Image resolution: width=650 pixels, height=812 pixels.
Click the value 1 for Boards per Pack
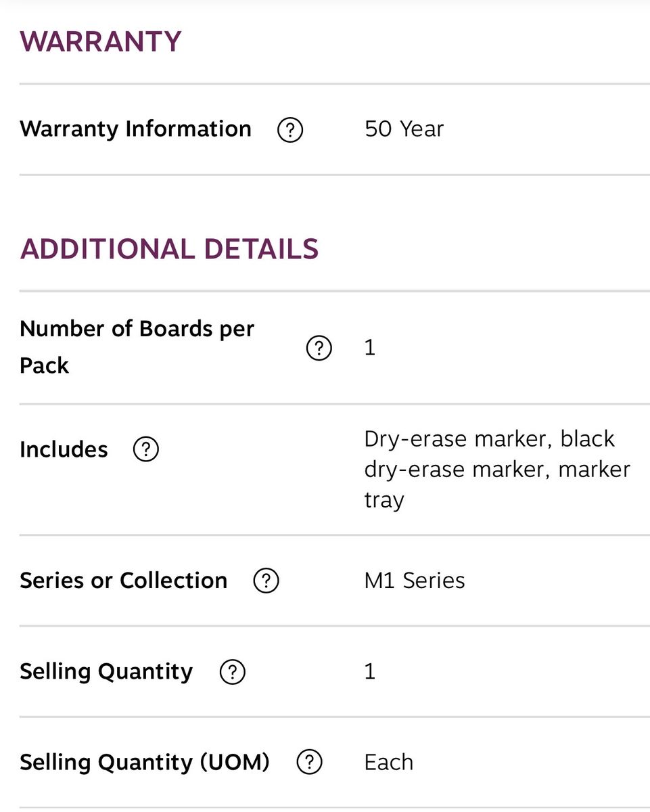[369, 348]
